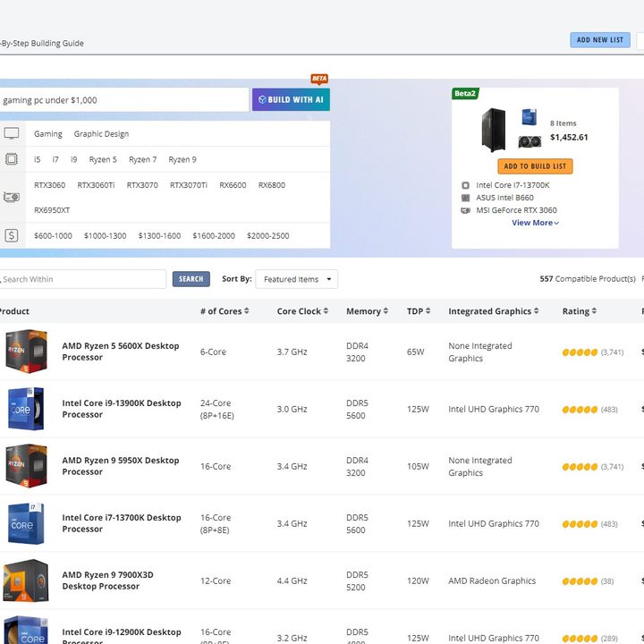Click the GPU icon next to MSI GeForce RTX 3060

(x=465, y=210)
